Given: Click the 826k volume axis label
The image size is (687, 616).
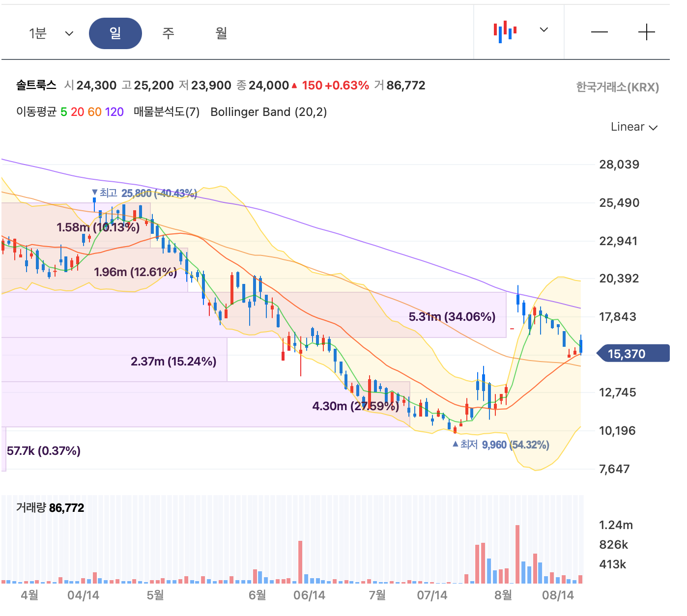Looking at the screenshot, I should point(613,545).
